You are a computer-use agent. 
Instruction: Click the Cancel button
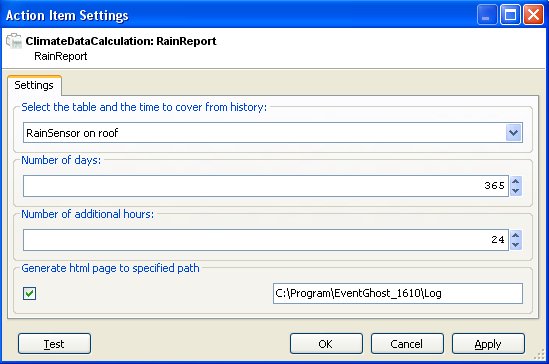407,344
